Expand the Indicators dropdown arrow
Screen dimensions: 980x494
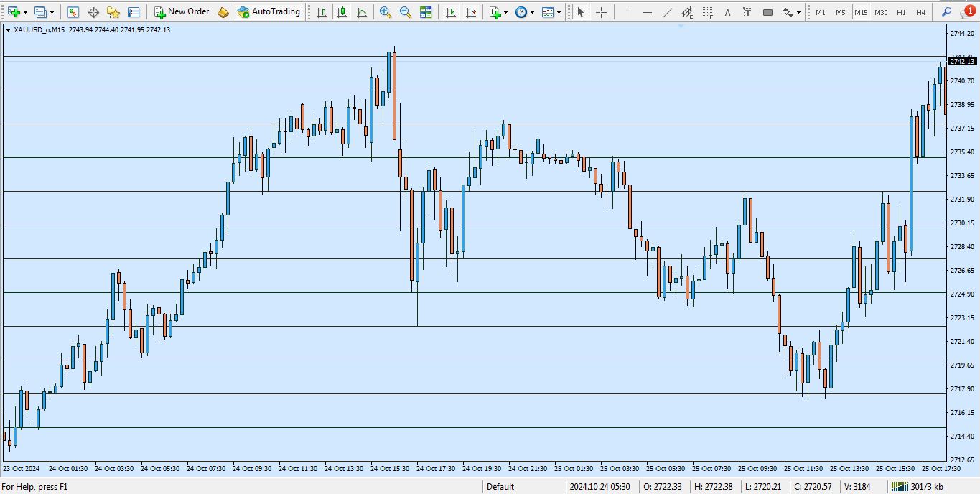coord(506,12)
